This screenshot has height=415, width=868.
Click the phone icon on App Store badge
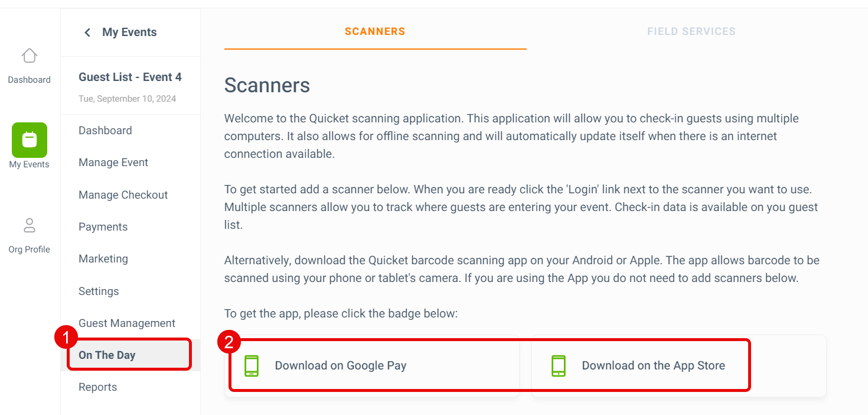click(559, 365)
